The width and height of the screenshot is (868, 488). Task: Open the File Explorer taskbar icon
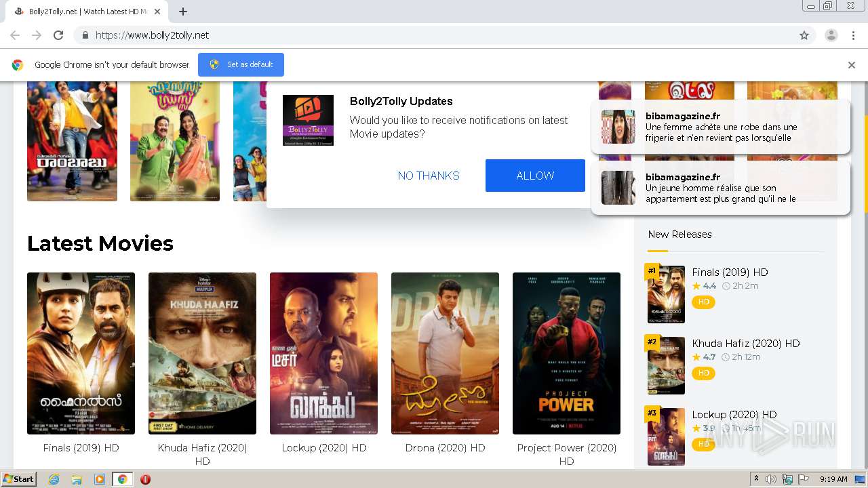[77, 479]
